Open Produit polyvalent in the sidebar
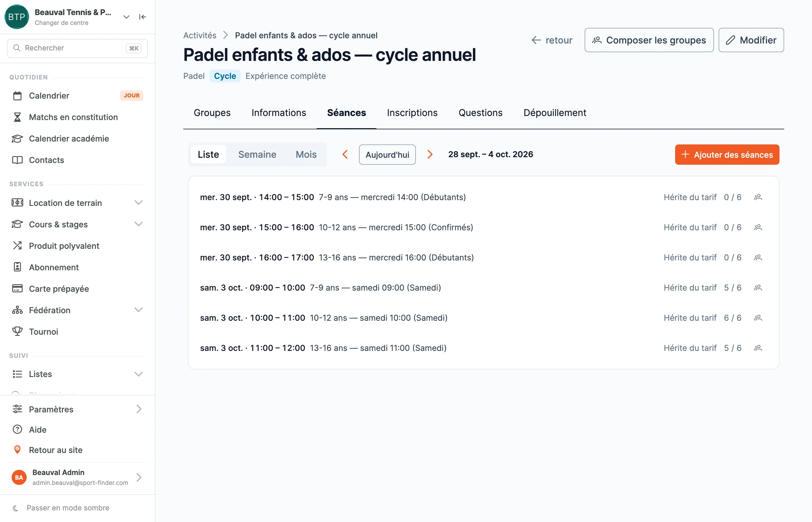The width and height of the screenshot is (812, 522). click(77, 246)
